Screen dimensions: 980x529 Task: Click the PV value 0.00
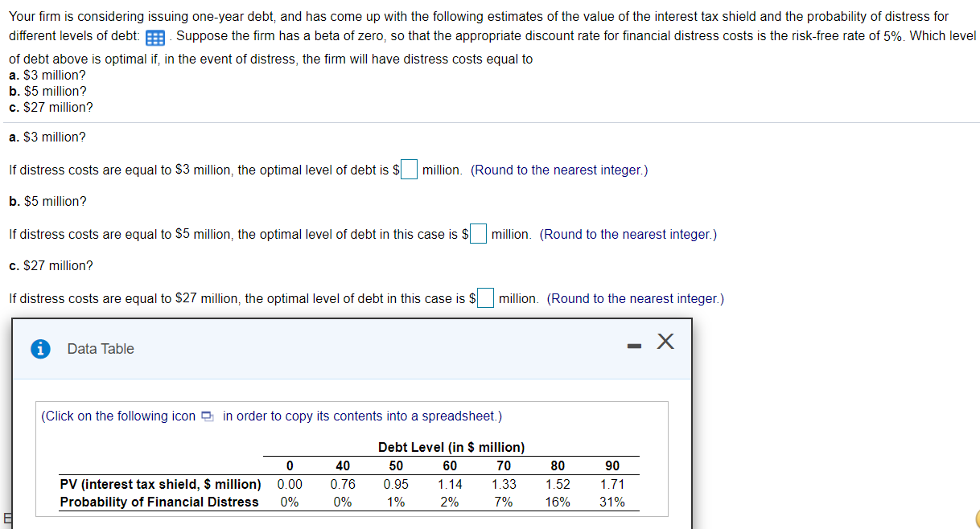[x=290, y=484]
